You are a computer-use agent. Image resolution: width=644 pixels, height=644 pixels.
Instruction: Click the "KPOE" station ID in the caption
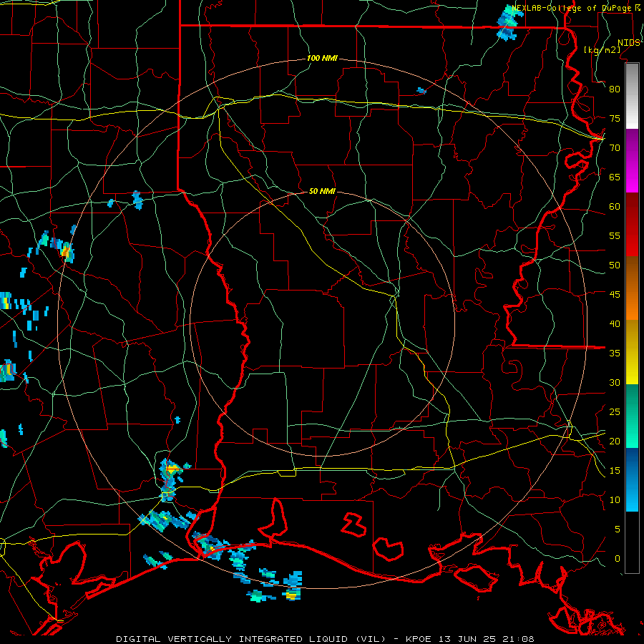pyautogui.click(x=418, y=639)
